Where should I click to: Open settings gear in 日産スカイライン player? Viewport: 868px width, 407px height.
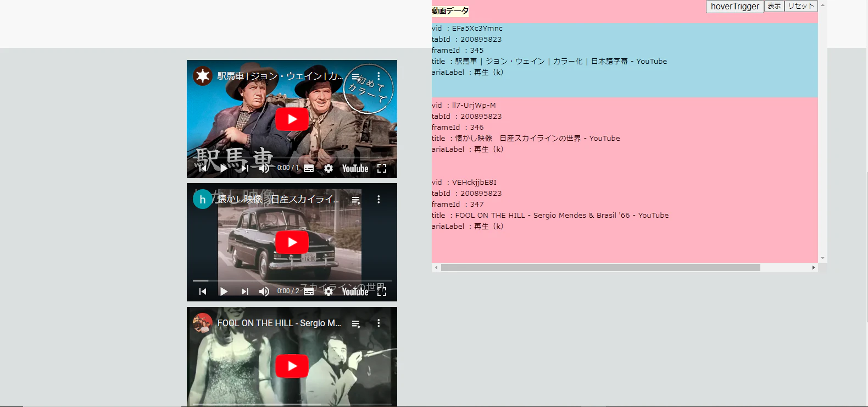[x=329, y=291]
